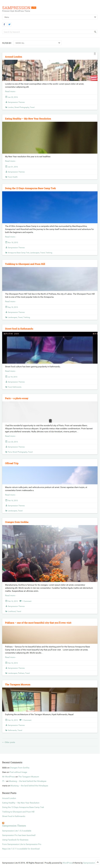Open The Taragaon Museum post image
Screen dimensions: 100x868
click(50, 700)
